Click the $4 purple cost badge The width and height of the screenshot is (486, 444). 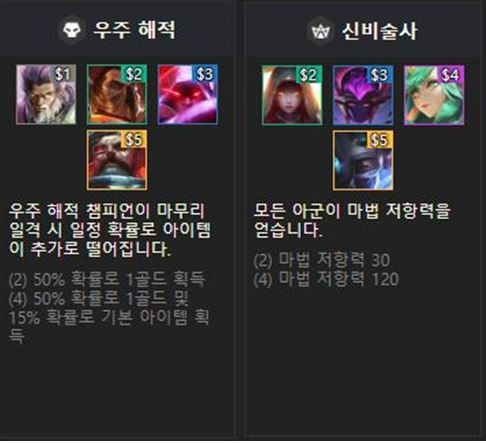pyautogui.click(x=451, y=74)
